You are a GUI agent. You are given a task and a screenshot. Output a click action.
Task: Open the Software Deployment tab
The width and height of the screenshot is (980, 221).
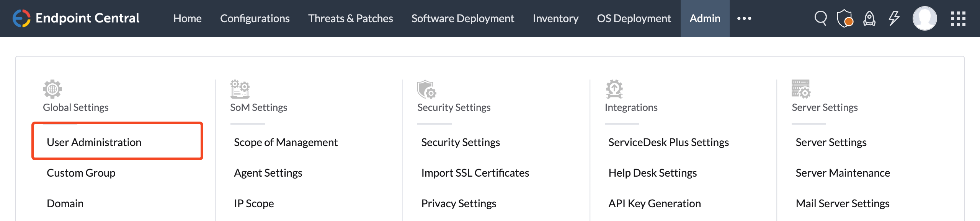click(x=463, y=18)
